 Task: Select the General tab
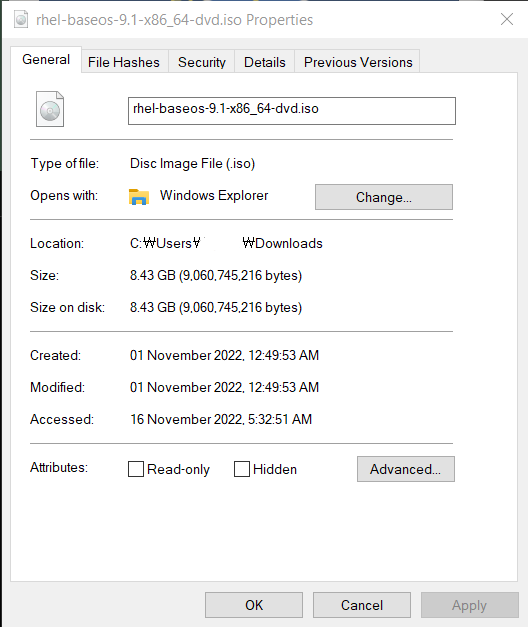(x=46, y=60)
